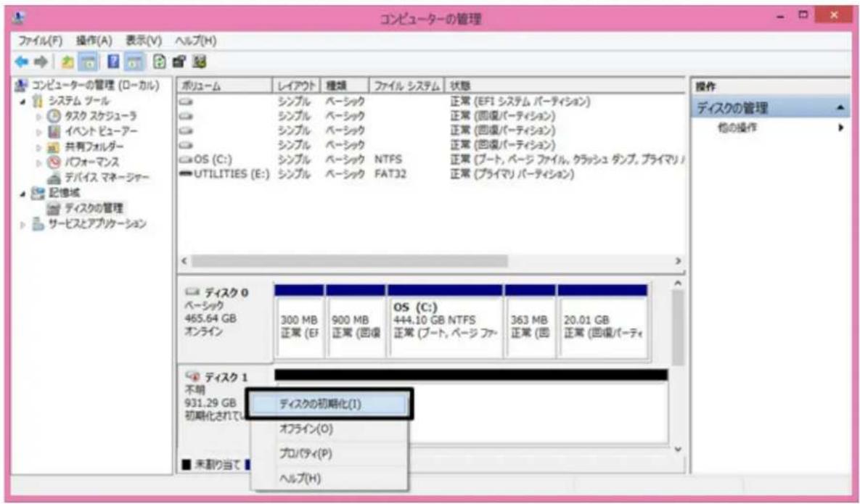Expand the タスク スケジューラ node
This screenshot has width=860, height=504.
(39, 117)
